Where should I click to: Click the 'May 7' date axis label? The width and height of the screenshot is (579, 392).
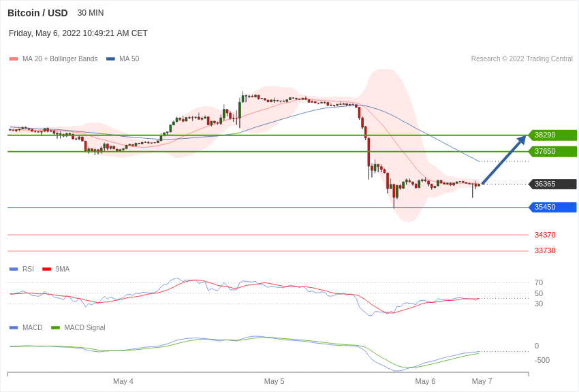(482, 381)
